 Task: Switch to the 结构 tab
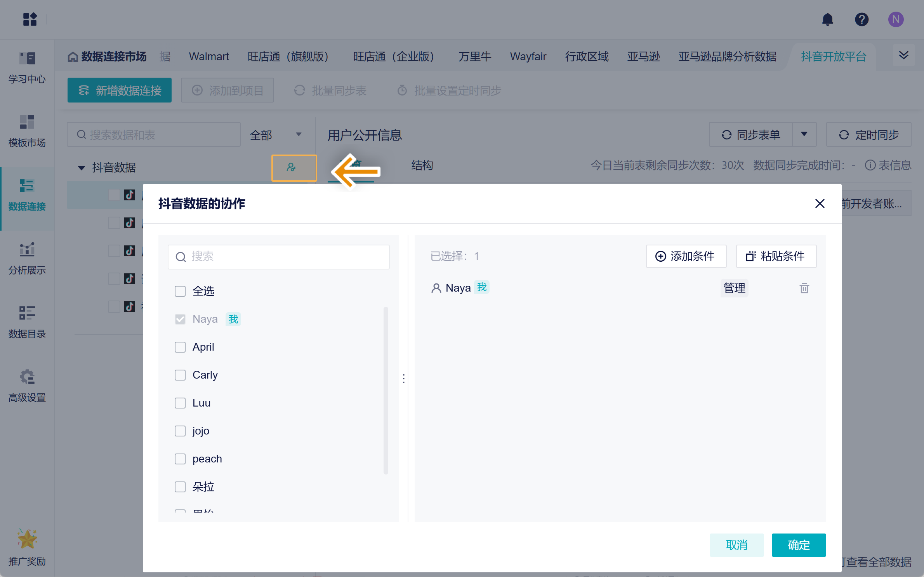[x=422, y=165]
